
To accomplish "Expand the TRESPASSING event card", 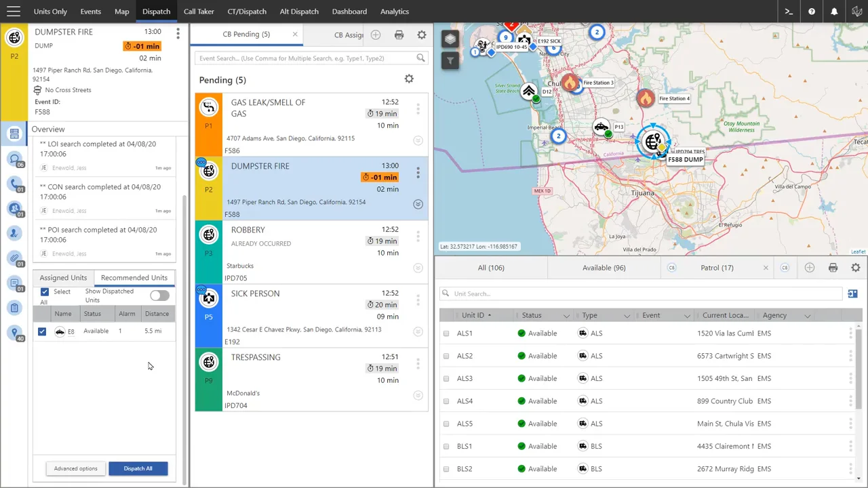I will click(x=418, y=395).
